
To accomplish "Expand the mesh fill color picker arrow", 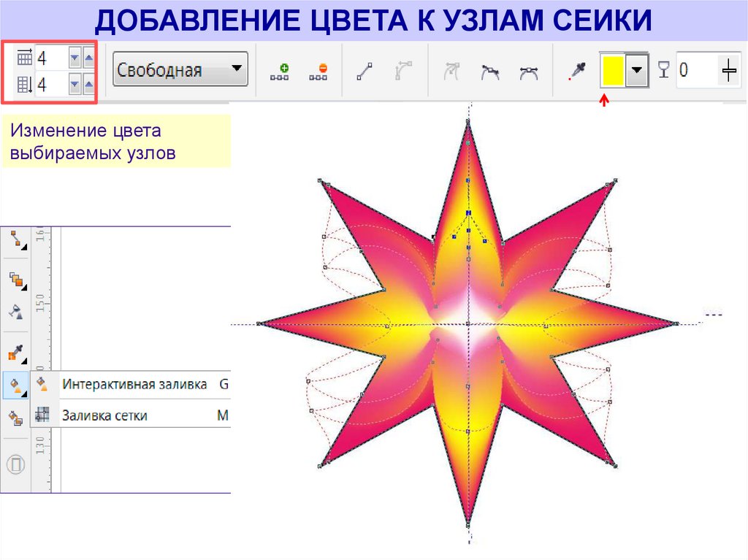I will click(636, 70).
